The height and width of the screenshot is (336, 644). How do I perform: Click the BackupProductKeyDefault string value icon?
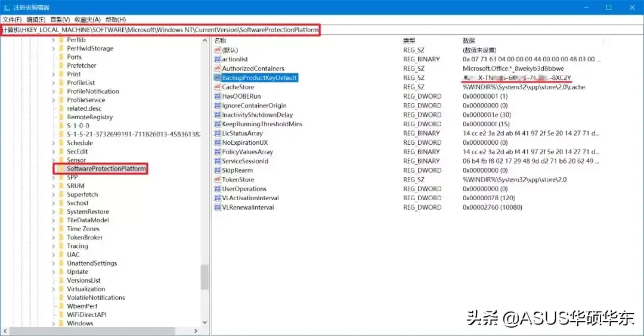217,77
